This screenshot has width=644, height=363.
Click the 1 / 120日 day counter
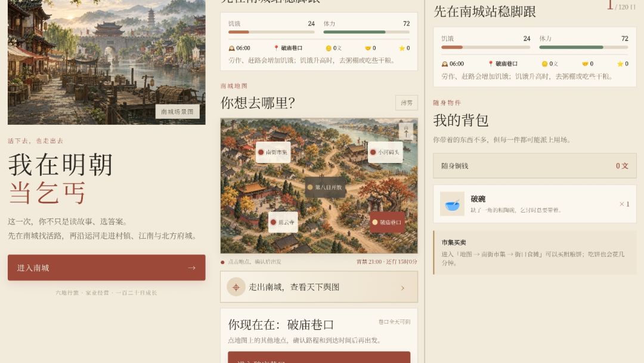pos(621,5)
